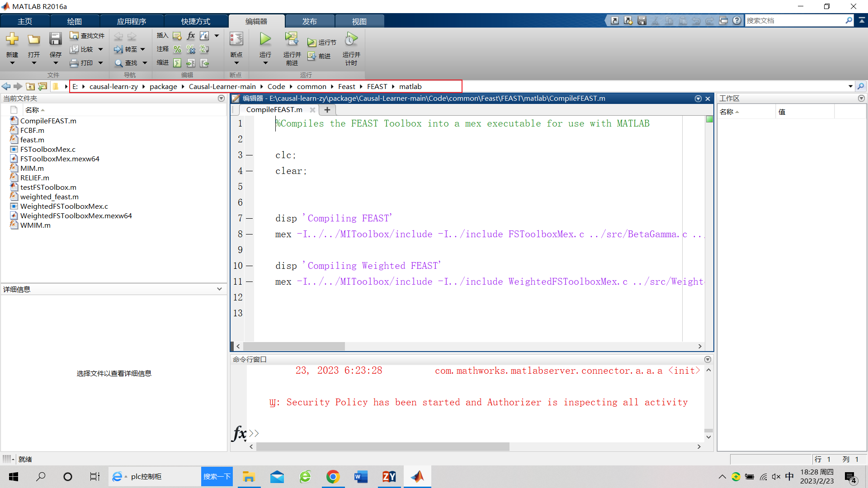Open the Go To (转至) dropdown
The width and height of the screenshot is (868, 488).
click(x=143, y=49)
